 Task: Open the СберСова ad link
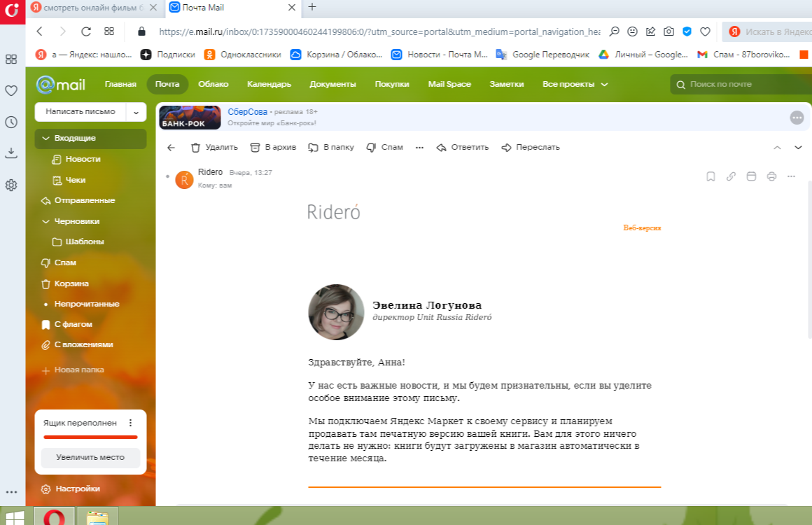248,112
